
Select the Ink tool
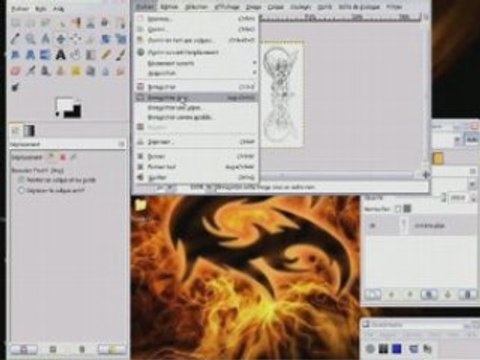click(46, 71)
